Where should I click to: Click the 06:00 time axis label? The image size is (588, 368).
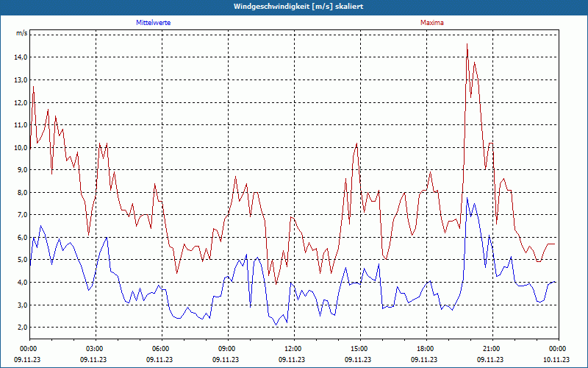tap(161, 348)
